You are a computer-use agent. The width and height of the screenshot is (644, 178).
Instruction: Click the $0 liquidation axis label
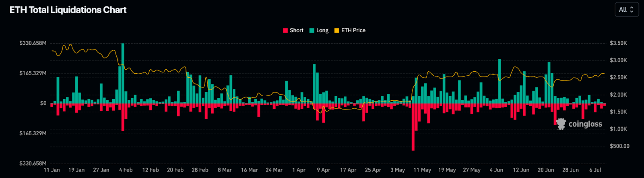pos(43,103)
